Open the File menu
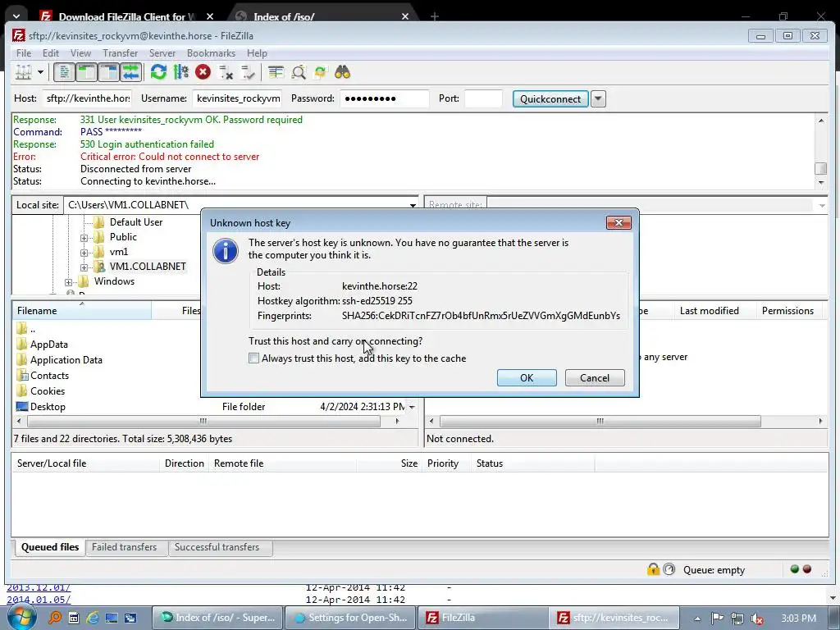This screenshot has width=840, height=630. coord(24,53)
